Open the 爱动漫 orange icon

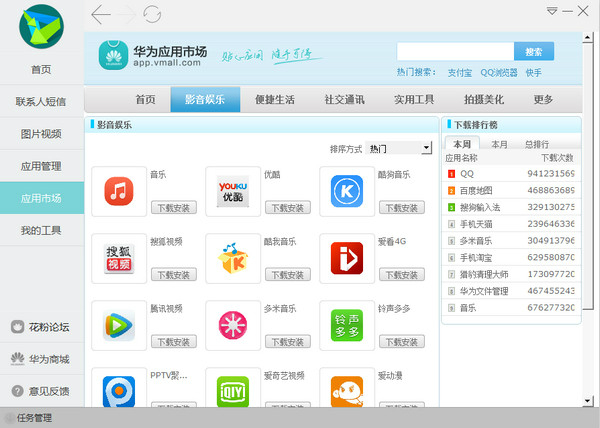[x=347, y=391]
